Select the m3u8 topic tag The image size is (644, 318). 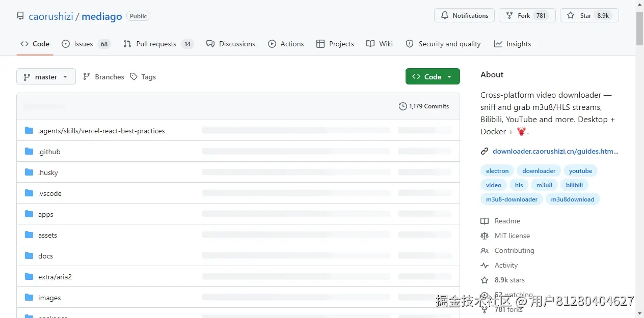(544, 185)
